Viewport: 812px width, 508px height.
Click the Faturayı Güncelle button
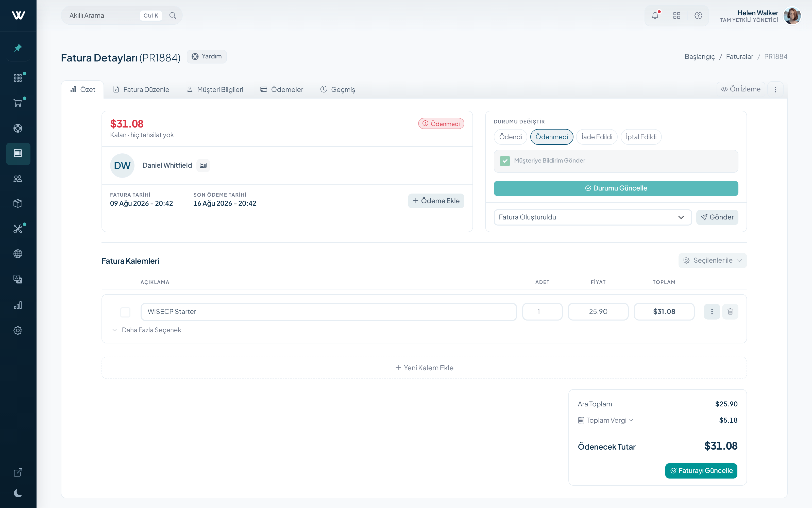coord(701,471)
